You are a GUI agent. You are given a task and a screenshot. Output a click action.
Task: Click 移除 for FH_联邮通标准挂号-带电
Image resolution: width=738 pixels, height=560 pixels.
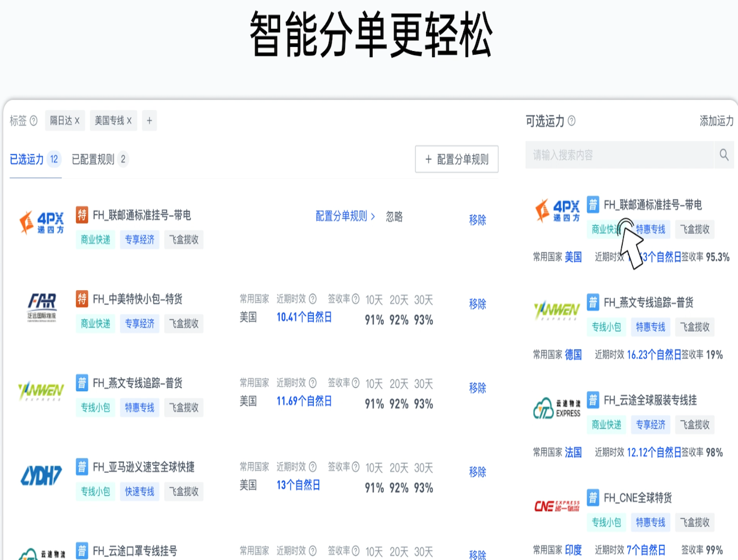(478, 220)
